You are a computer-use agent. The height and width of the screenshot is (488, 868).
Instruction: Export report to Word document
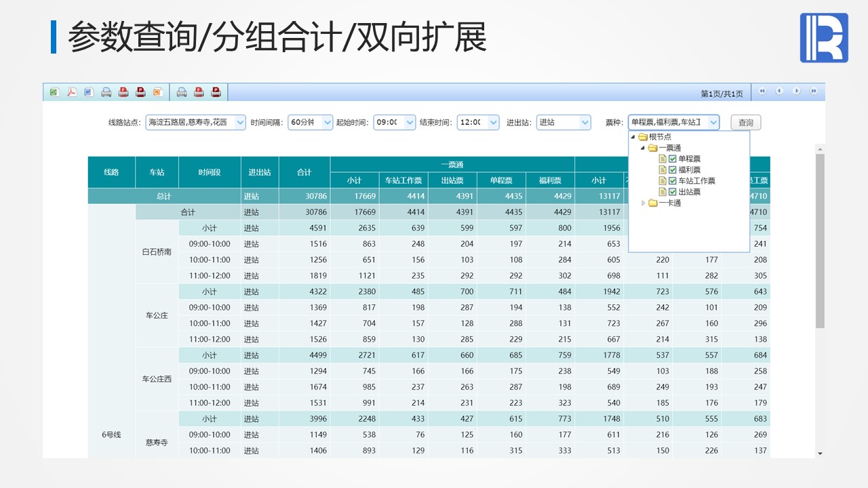89,92
